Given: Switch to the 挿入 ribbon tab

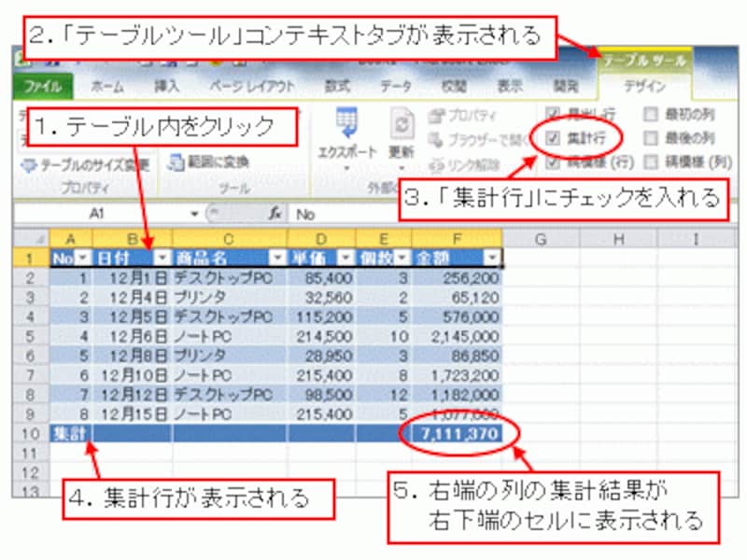Looking at the screenshot, I should 167,87.
